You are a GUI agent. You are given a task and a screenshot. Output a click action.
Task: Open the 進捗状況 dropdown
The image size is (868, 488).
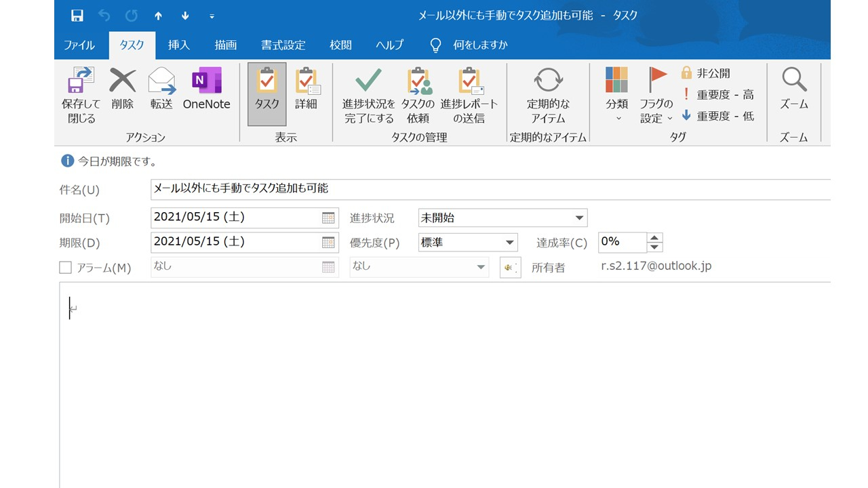(x=580, y=218)
